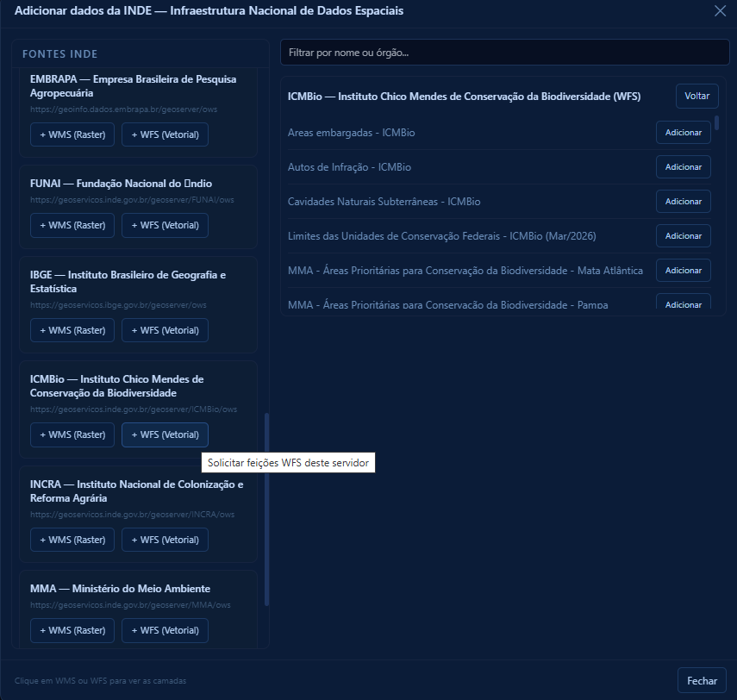Image resolution: width=737 pixels, height=700 pixels.
Task: Click the Autos de Infração - ICMBio name
Action: (x=349, y=167)
